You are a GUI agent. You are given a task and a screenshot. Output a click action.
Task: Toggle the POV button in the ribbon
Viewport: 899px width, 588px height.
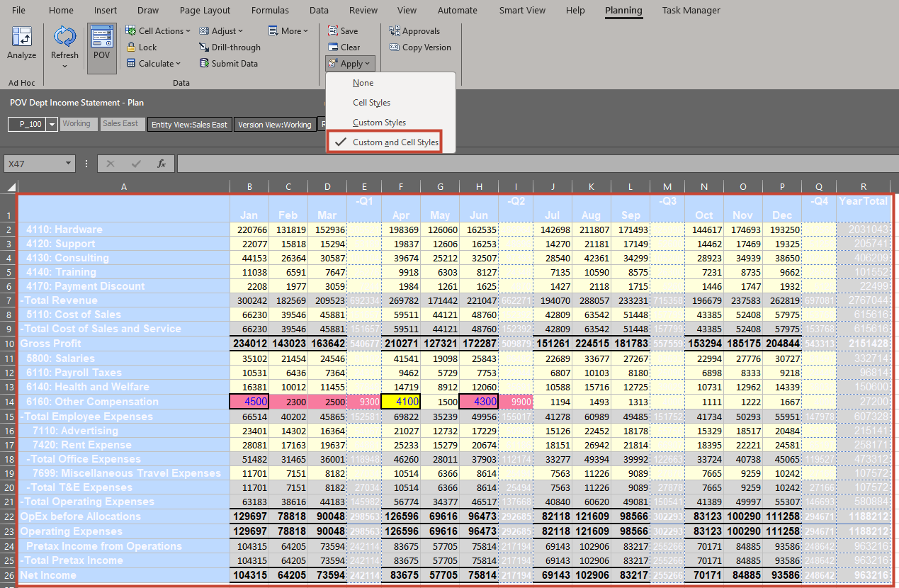point(101,48)
